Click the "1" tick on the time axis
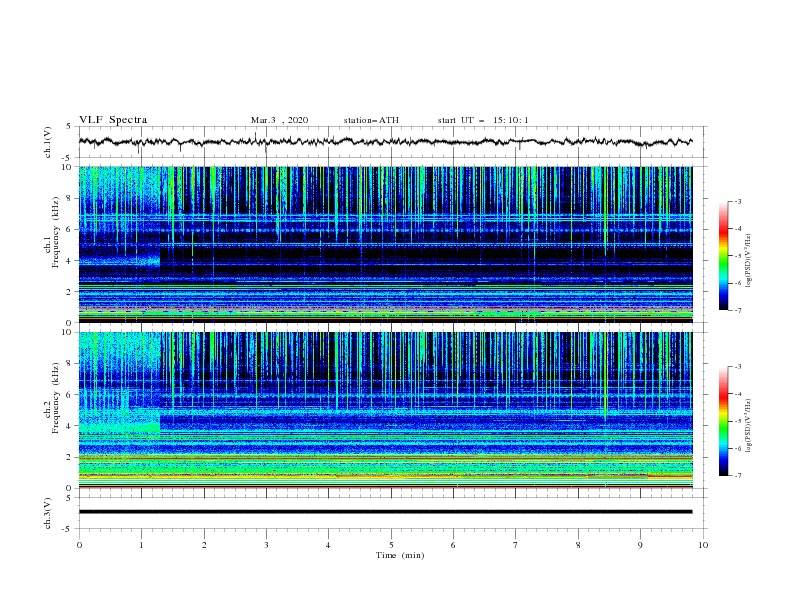 tap(141, 545)
